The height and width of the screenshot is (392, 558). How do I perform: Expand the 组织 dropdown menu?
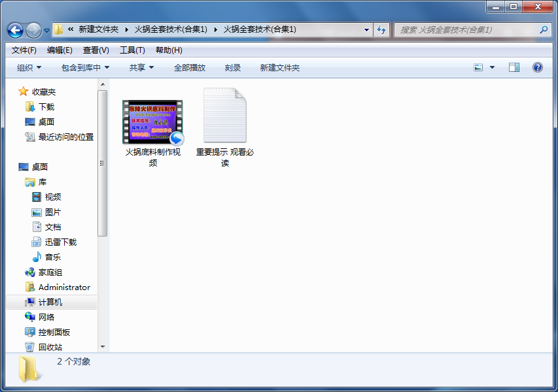[x=29, y=67]
